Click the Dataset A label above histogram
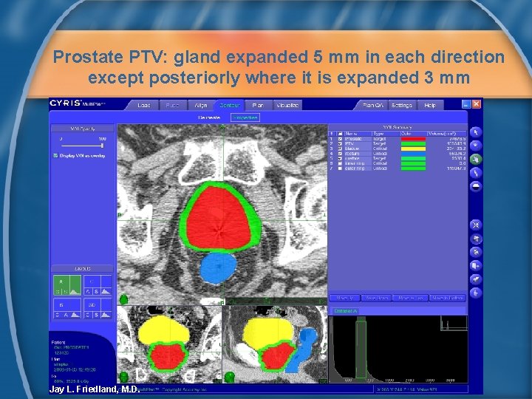 [345, 311]
